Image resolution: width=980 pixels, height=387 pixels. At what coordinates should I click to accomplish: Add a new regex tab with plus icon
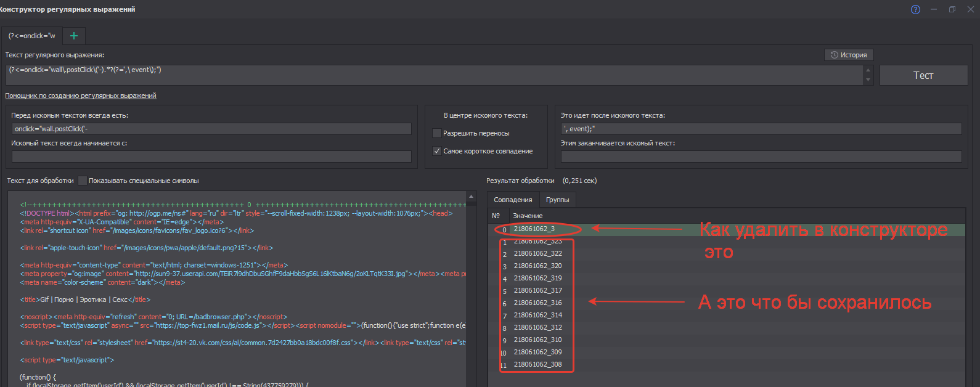74,36
